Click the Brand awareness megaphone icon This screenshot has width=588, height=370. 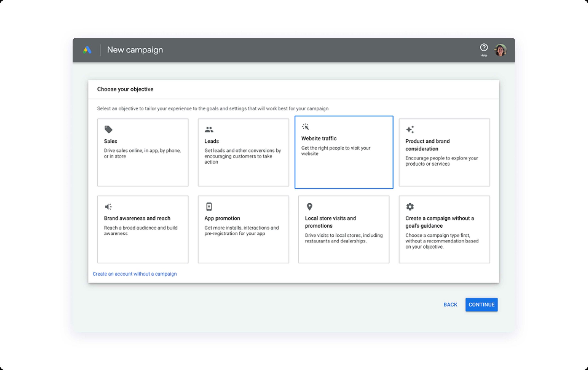[x=108, y=207]
